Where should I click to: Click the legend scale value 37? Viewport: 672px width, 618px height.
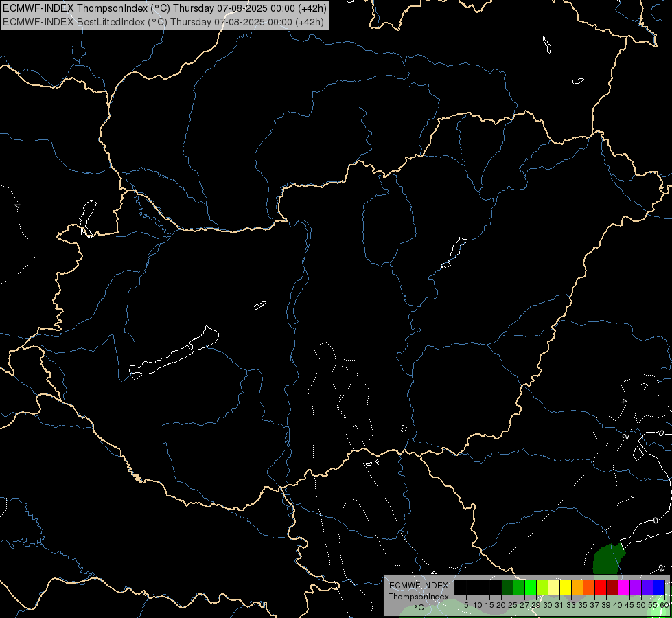tap(595, 605)
